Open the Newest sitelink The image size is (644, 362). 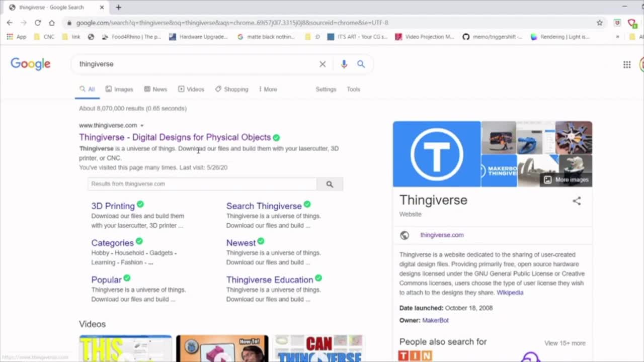point(241,243)
